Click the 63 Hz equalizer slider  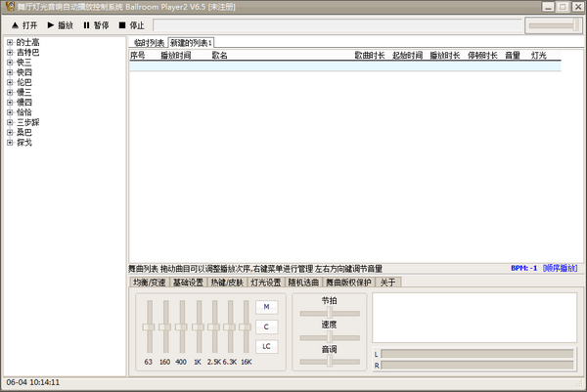click(149, 327)
